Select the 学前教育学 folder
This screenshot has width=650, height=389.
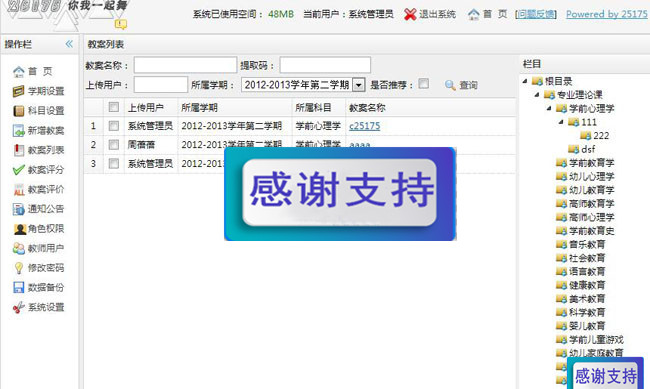[585, 163]
